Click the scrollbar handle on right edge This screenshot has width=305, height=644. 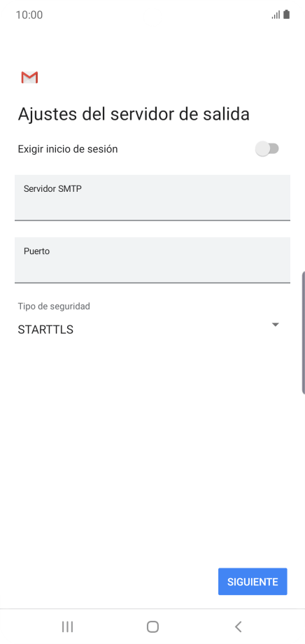(x=303, y=332)
